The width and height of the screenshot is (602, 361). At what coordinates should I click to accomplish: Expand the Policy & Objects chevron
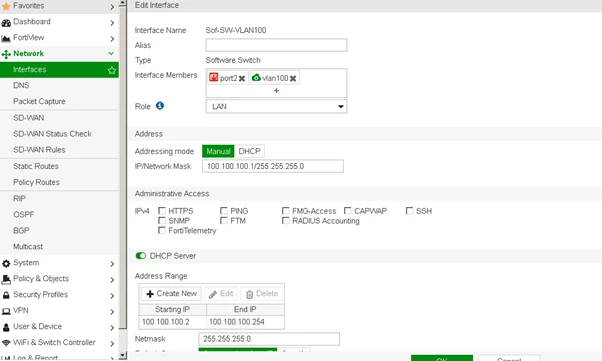tap(112, 280)
